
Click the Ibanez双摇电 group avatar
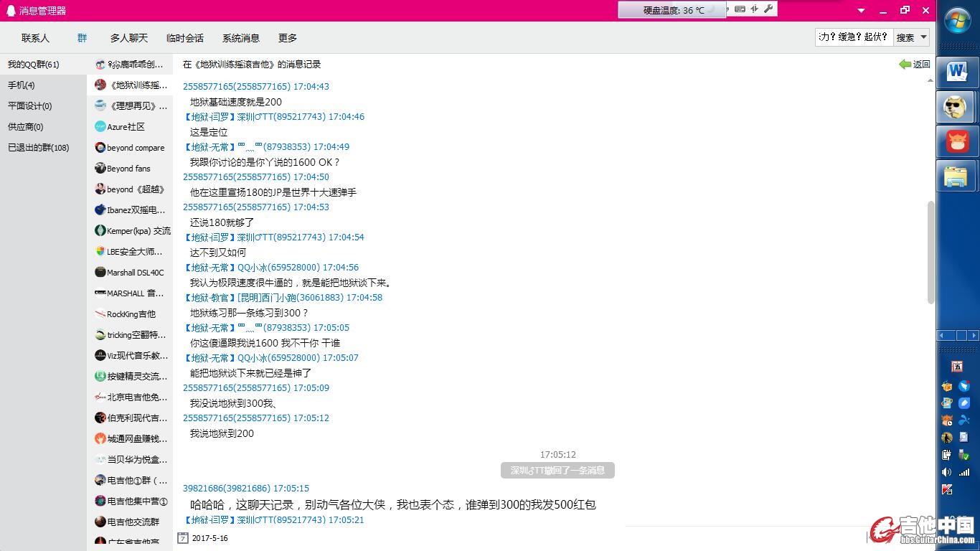point(100,209)
